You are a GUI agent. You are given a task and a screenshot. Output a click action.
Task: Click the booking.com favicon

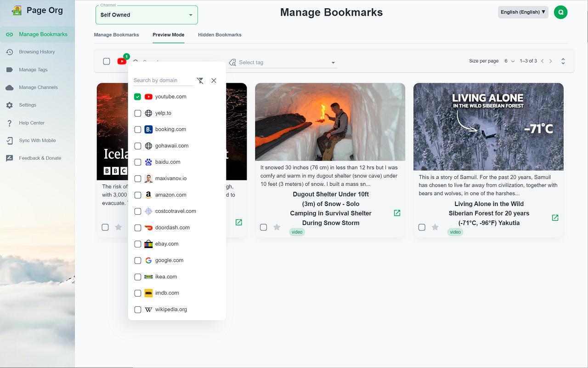[x=148, y=130]
